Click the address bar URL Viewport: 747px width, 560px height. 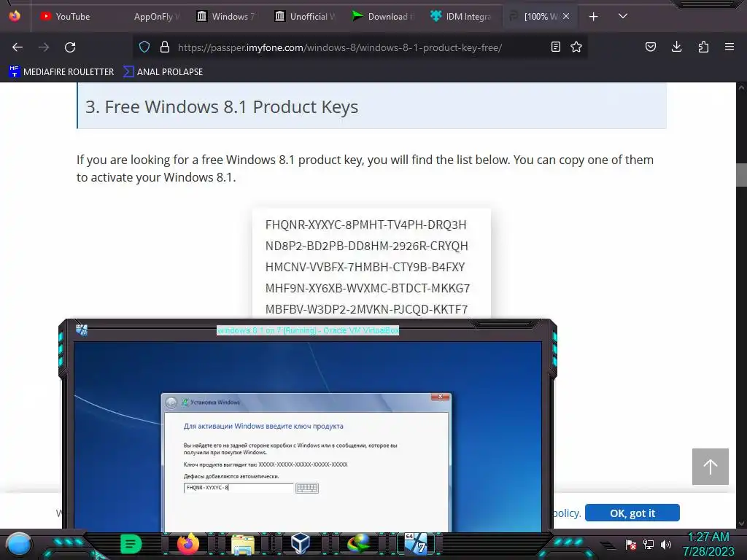point(340,47)
